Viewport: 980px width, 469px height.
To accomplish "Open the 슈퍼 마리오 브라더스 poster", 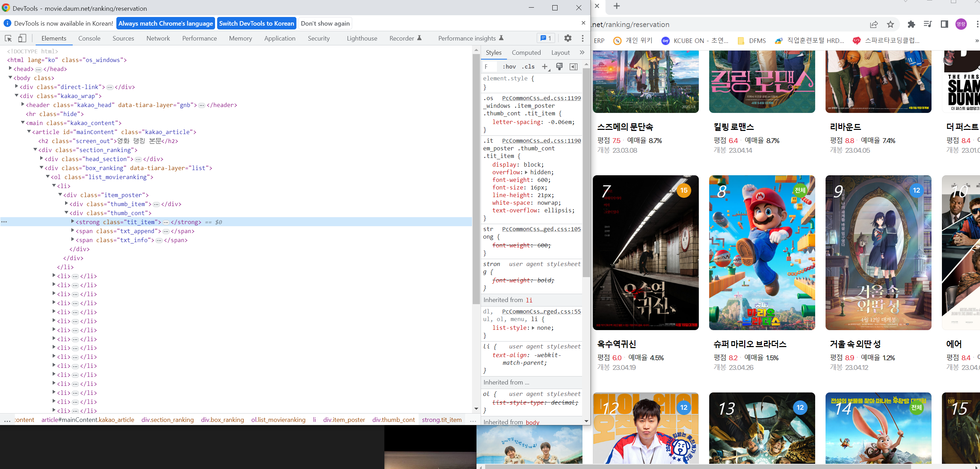I will [762, 253].
